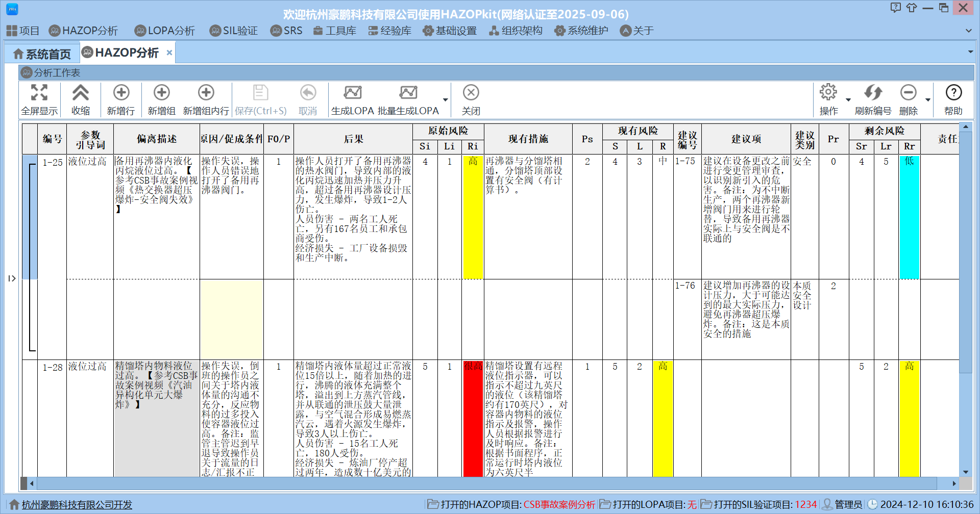Refresh numbering with 刷新编号 icon

click(873, 93)
